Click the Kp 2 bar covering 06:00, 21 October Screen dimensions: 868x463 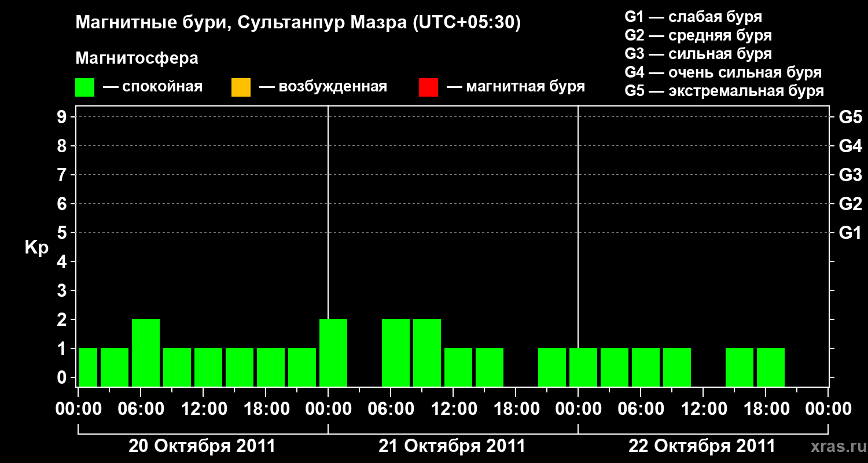pos(396,352)
